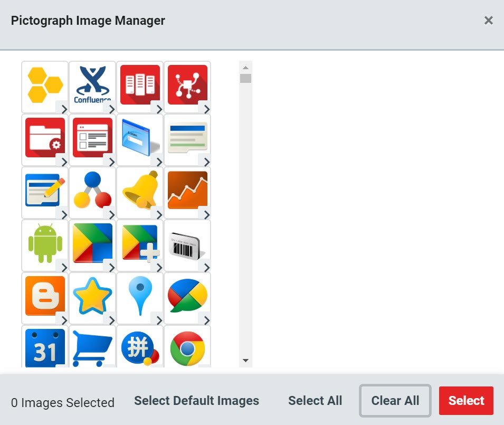
Task: Expand the arrow on Confluence image
Action: (111, 109)
